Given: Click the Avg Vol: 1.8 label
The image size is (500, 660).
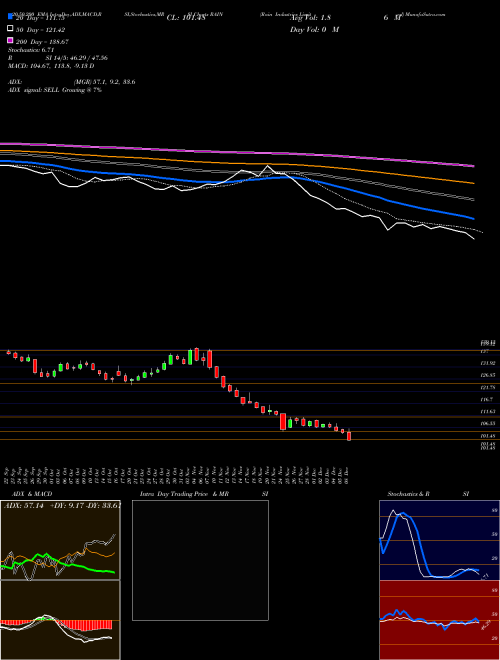Looking at the screenshot, I should point(310,18).
